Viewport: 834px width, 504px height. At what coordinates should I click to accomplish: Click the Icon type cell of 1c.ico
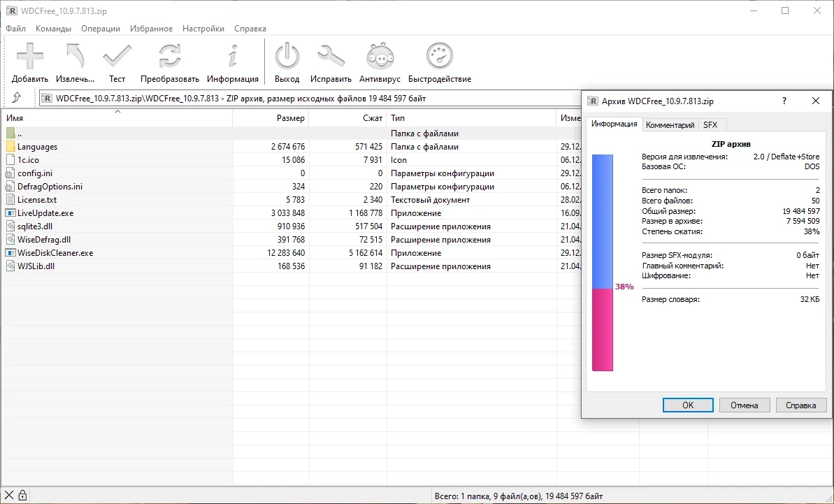click(399, 160)
